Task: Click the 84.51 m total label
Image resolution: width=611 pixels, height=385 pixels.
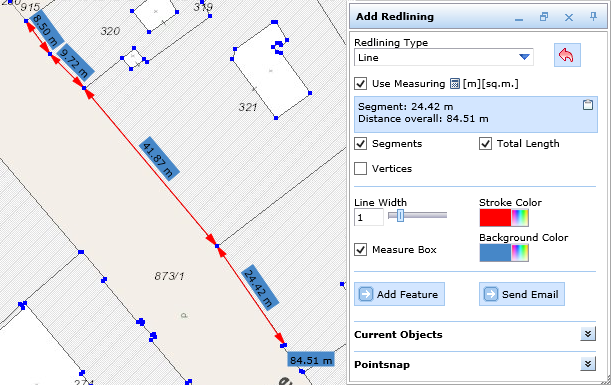Action: tap(311, 360)
